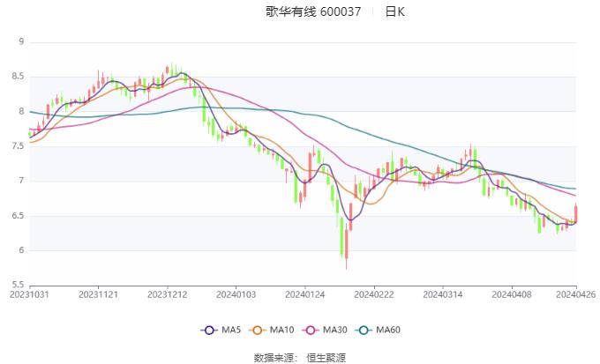Click the 20240426 final date label
Screen dimensions: 600x364
point(575,294)
